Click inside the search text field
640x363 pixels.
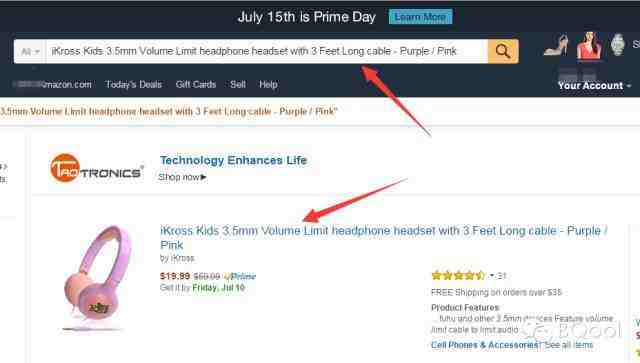tap(267, 51)
